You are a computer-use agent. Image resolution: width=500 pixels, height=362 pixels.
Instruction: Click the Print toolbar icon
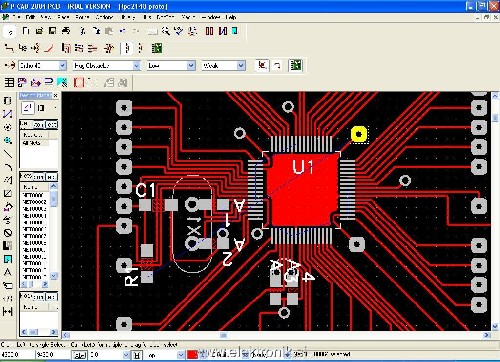[66, 31]
